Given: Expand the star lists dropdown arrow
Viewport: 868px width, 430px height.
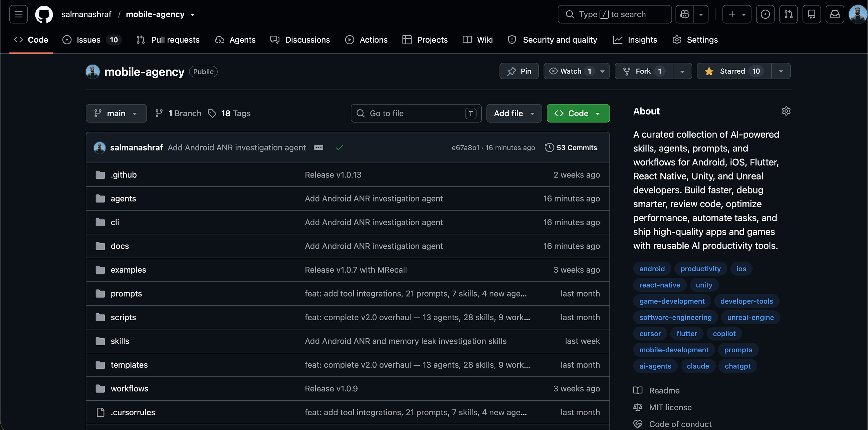Looking at the screenshot, I should click(x=781, y=71).
